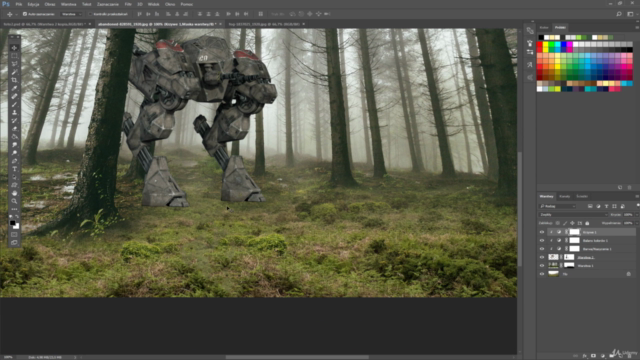Open Swatches panel flyout menu
This screenshot has width=640, height=360.
tap(637, 27)
